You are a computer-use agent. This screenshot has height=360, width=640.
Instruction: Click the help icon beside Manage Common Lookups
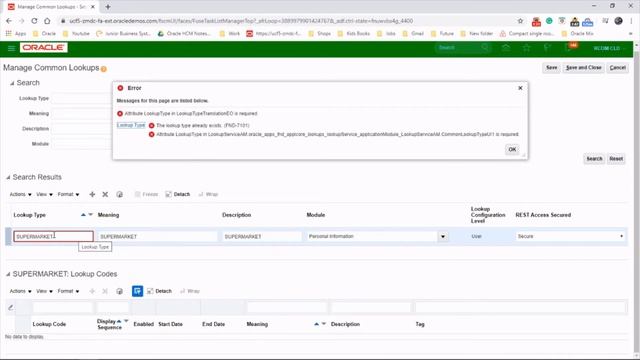[x=104, y=69]
